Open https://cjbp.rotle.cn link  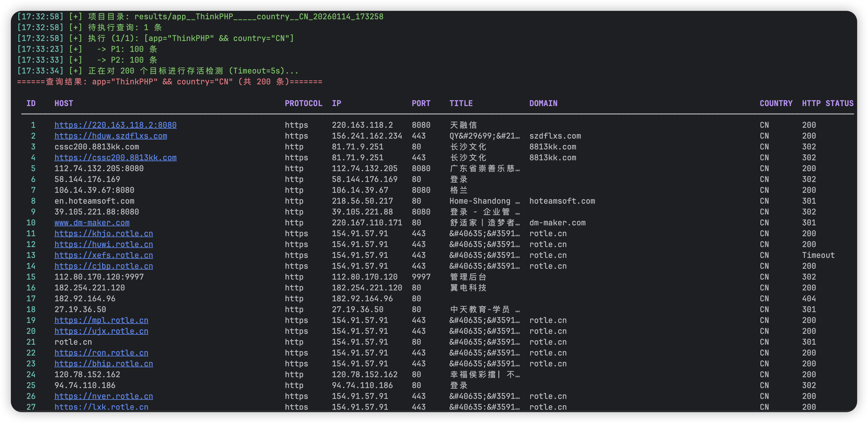click(103, 266)
